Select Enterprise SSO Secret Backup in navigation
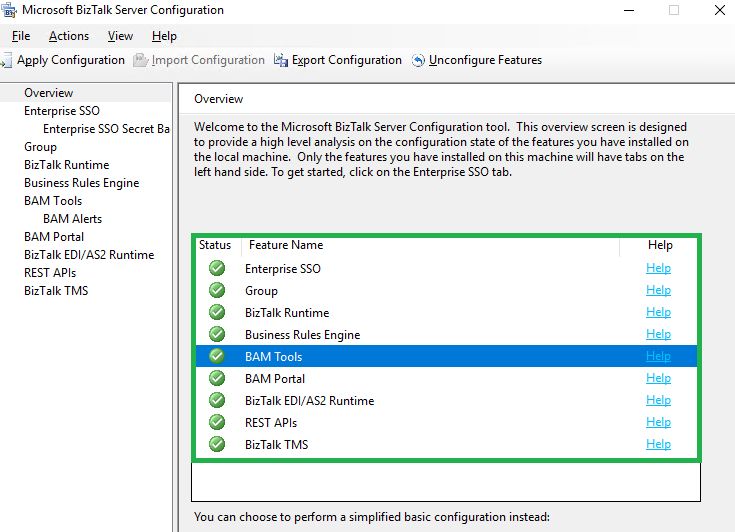This screenshot has width=735, height=532. pyautogui.click(x=106, y=129)
